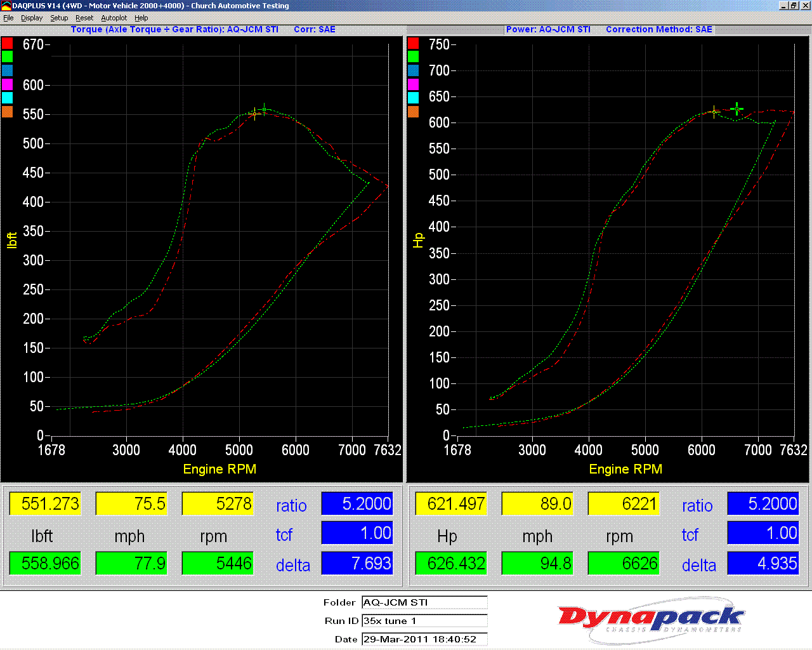
Task: Open the Display menu
Action: (32, 18)
